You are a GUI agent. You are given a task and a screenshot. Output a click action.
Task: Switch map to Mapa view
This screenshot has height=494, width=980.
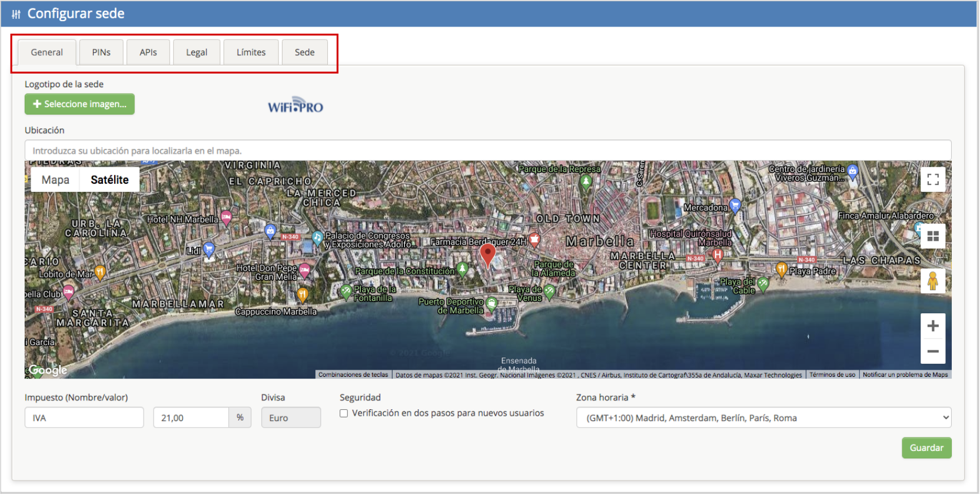click(55, 180)
